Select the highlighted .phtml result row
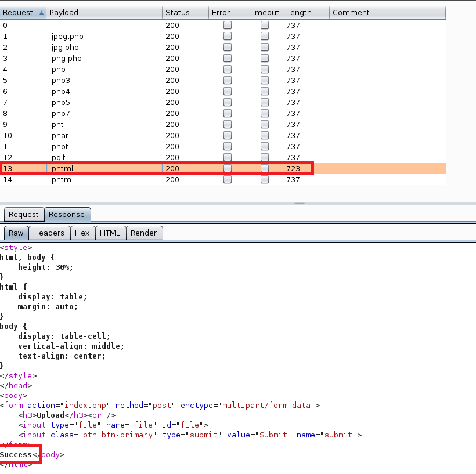 pos(104,168)
